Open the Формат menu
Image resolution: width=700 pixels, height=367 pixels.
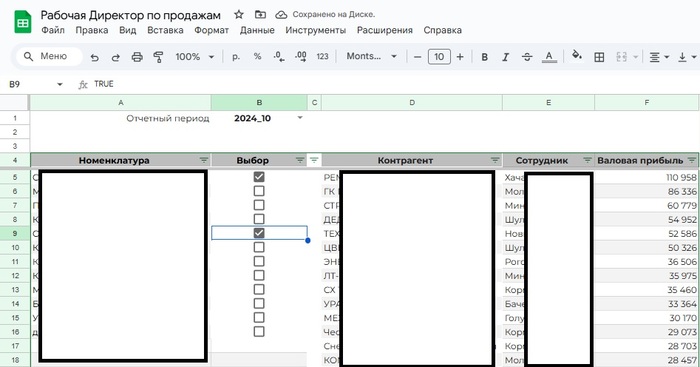211,30
